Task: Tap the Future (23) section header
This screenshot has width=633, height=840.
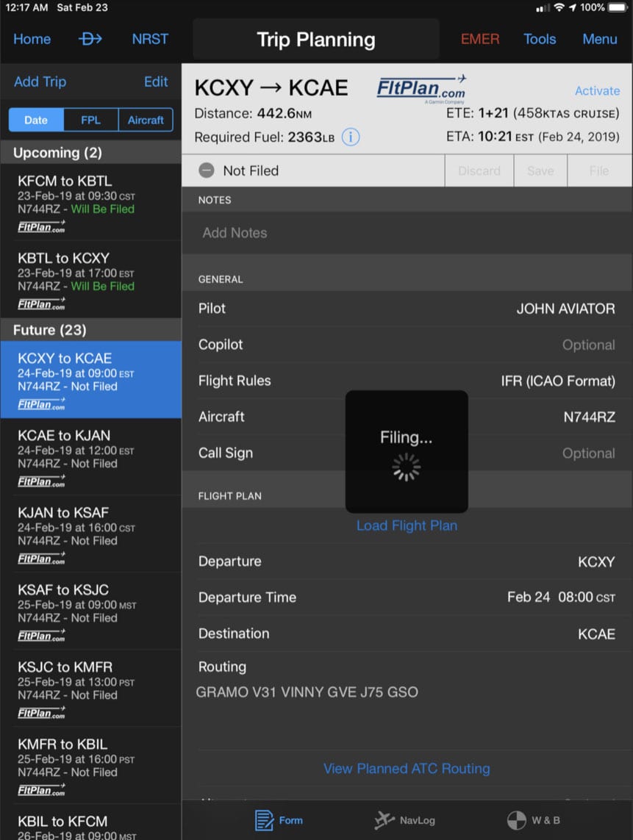Action: point(90,330)
